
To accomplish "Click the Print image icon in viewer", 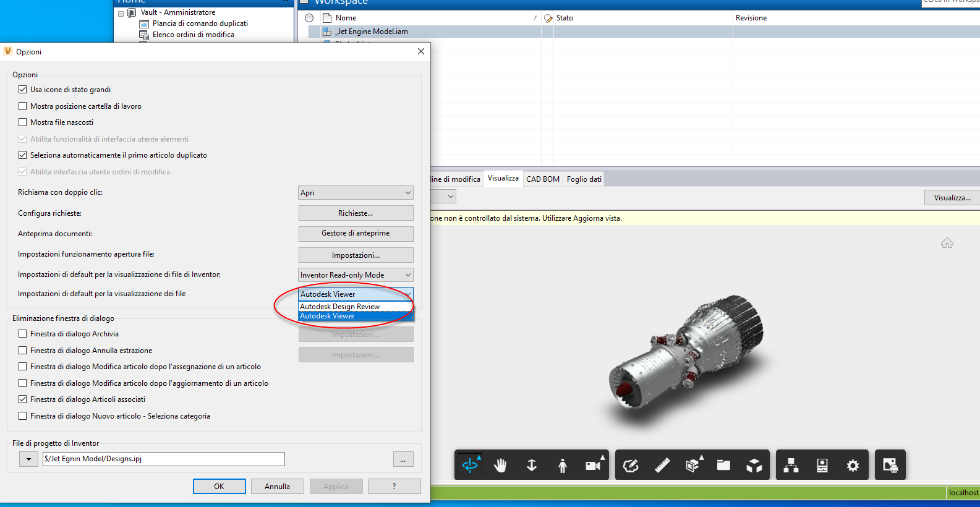I will [890, 465].
